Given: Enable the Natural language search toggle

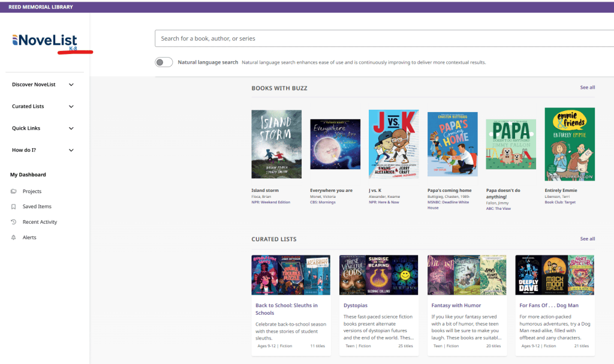Looking at the screenshot, I should click(164, 62).
